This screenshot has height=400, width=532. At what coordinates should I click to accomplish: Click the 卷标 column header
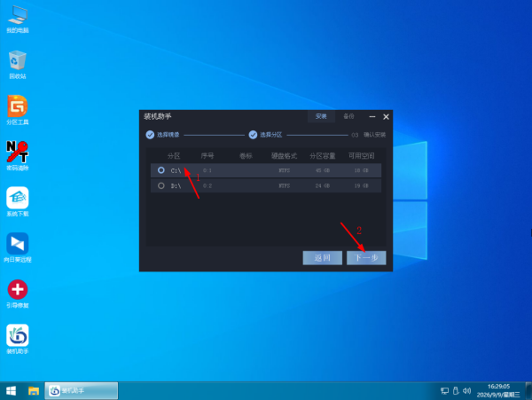(246, 156)
